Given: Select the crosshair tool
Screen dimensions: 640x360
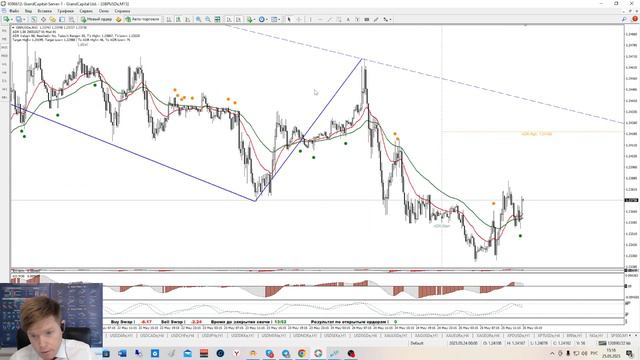Looking at the screenshot, I should tap(299, 19).
